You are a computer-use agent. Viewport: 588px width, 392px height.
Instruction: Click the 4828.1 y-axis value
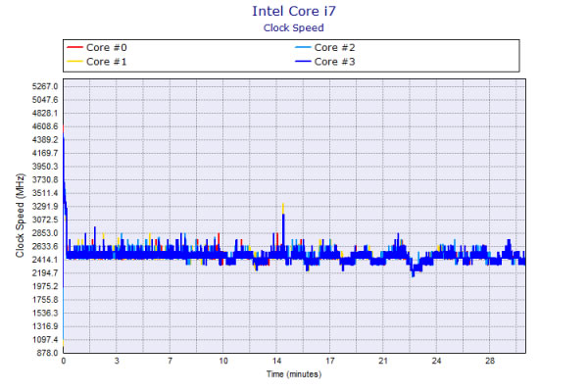[x=45, y=114]
